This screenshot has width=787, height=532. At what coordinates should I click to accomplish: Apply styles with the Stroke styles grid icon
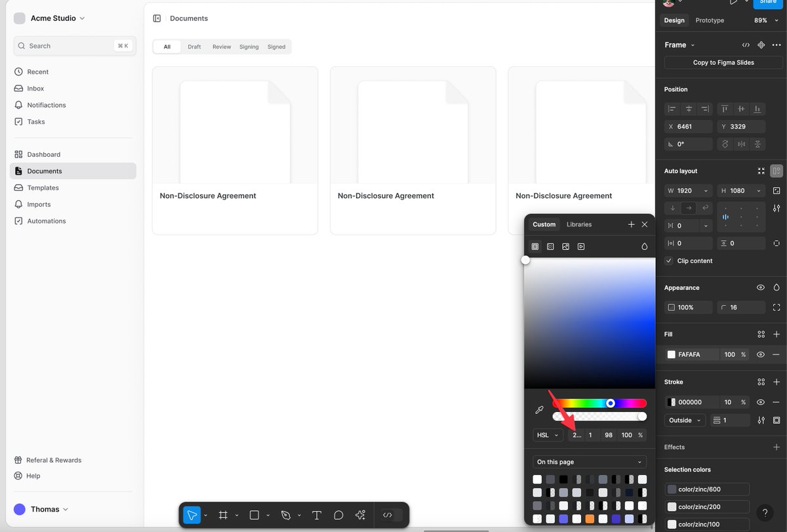coord(761,381)
